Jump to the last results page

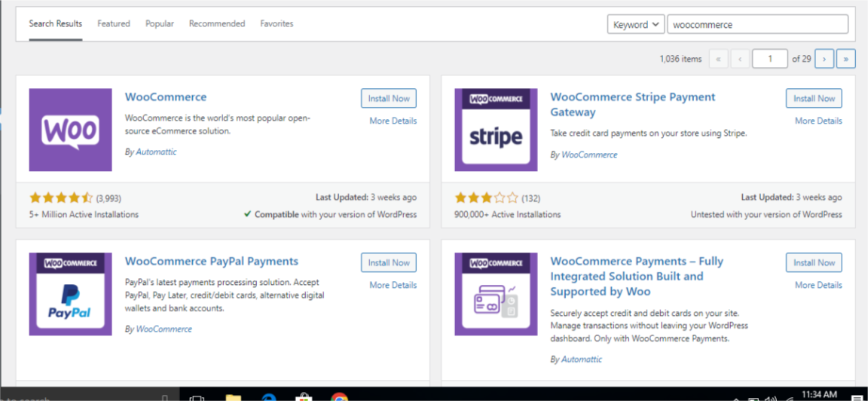tap(846, 59)
